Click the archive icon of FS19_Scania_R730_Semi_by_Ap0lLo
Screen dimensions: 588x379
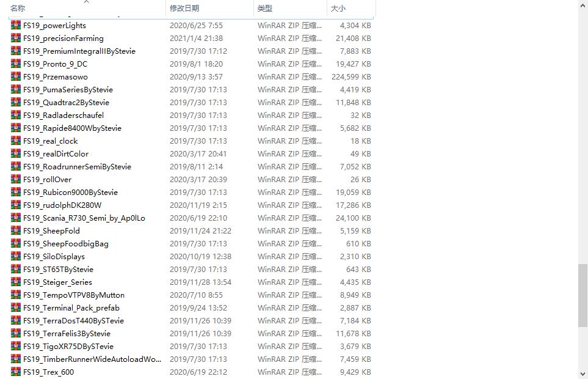(x=16, y=218)
